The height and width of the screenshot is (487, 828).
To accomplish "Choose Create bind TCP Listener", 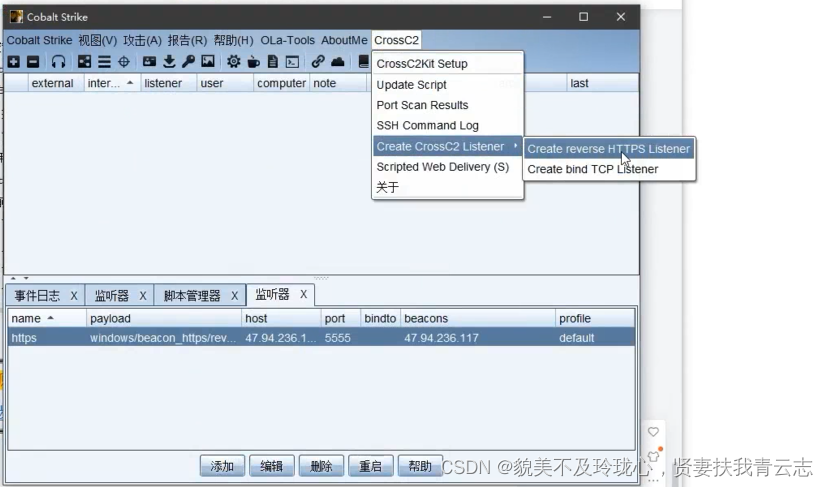I will (x=609, y=169).
